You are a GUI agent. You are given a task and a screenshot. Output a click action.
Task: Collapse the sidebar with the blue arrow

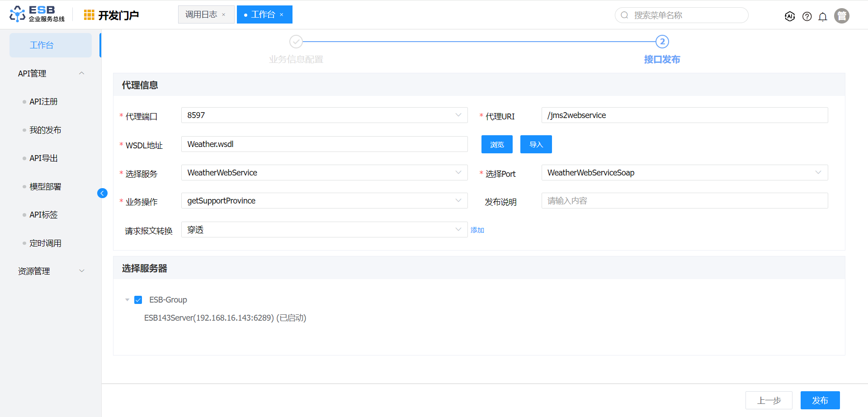[102, 193]
